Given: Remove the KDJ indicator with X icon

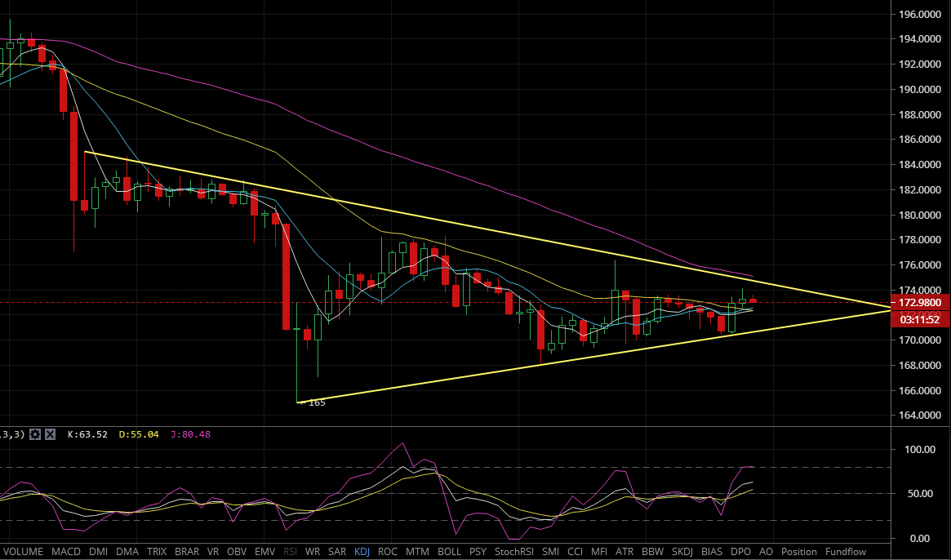Looking at the screenshot, I should [50, 434].
